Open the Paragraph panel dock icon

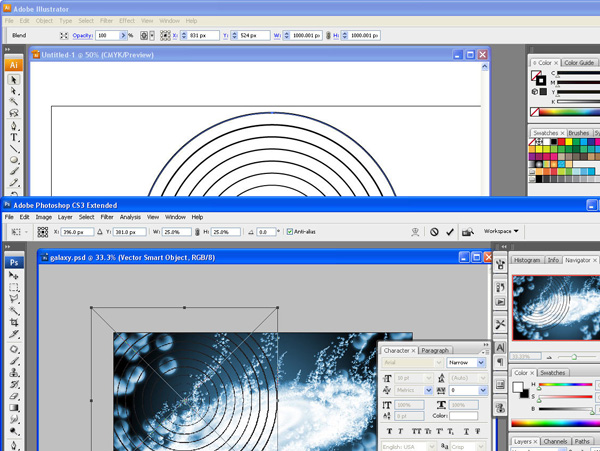click(500, 361)
